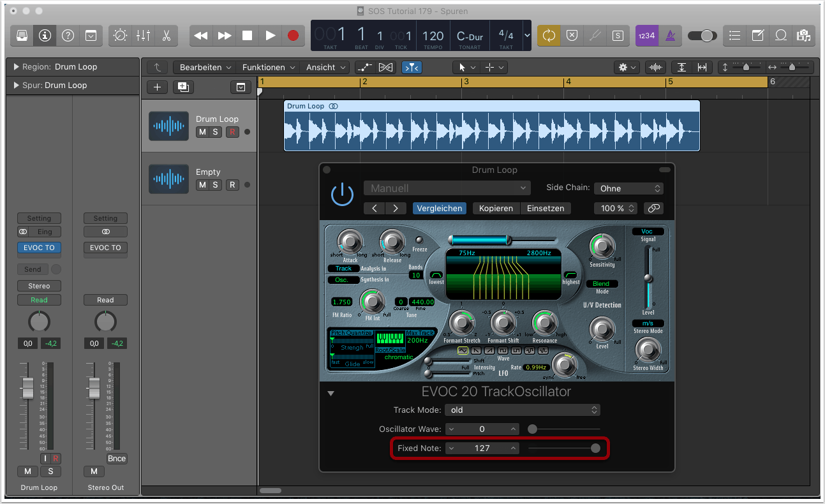The image size is (825, 504).
Task: Open the Mixer from the toolbar
Action: (143, 36)
